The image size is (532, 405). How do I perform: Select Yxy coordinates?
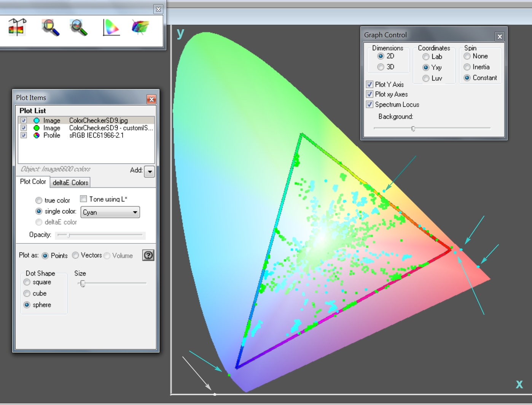pos(426,68)
